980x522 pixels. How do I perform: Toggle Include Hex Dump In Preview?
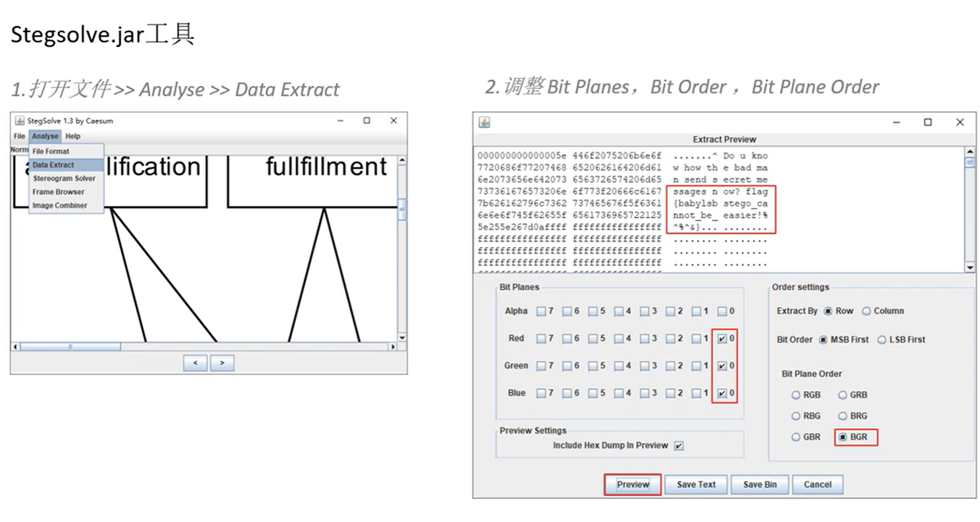tap(679, 446)
